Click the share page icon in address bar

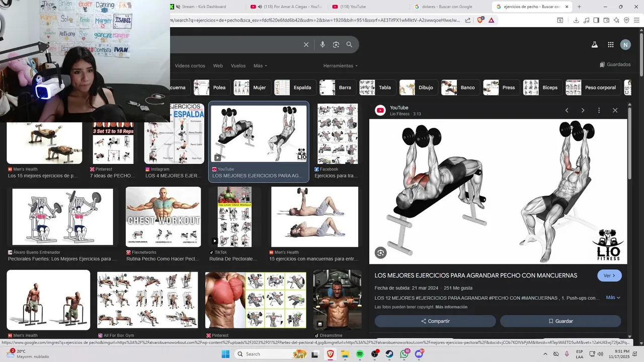tap(468, 20)
